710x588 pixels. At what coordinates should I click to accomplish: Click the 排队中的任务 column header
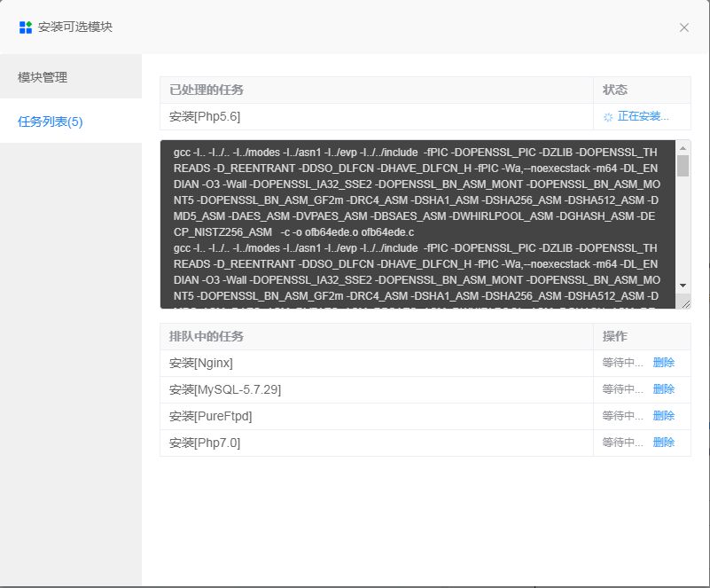(x=199, y=337)
